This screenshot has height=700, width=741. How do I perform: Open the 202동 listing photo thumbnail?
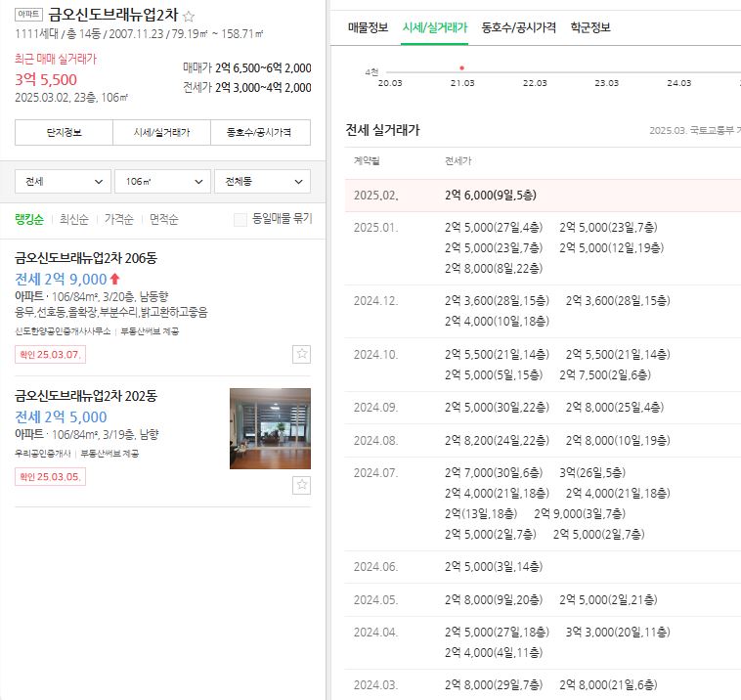[x=270, y=428]
